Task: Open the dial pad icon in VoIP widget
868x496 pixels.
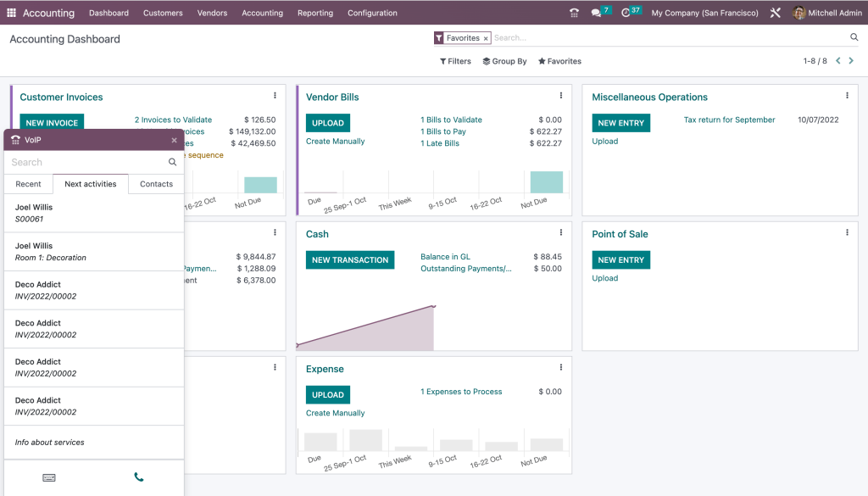Action: pos(49,477)
